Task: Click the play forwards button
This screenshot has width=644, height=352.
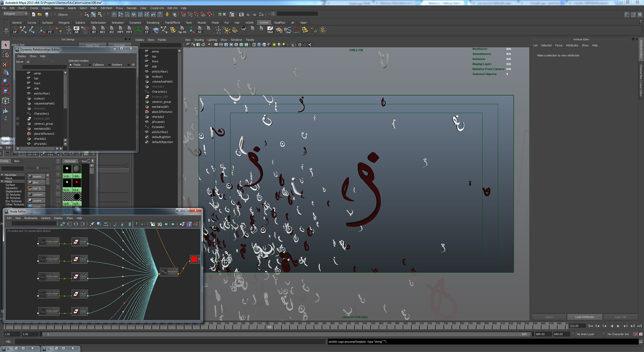Action: [x=619, y=326]
